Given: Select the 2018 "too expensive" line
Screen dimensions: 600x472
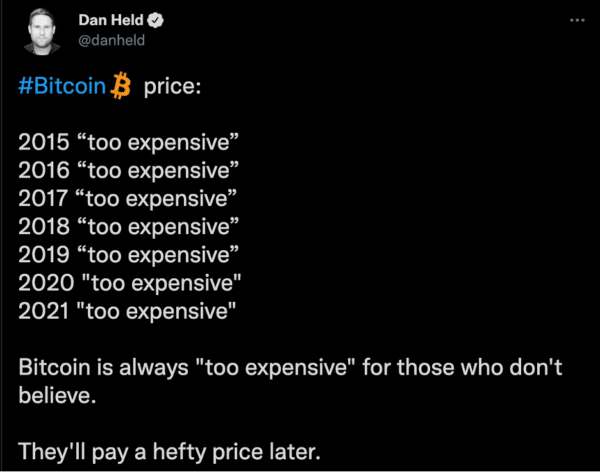Looking at the screenshot, I should click(x=129, y=227).
